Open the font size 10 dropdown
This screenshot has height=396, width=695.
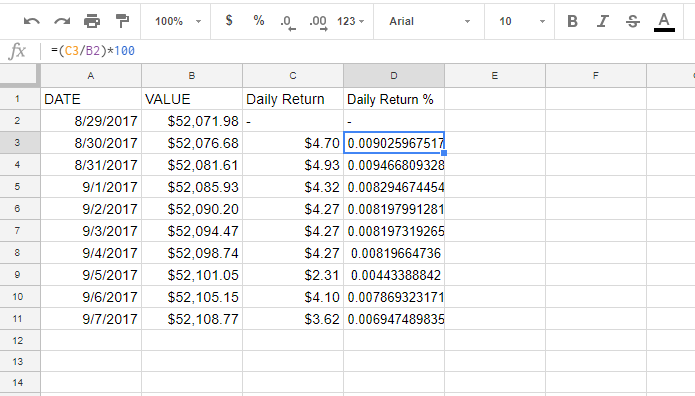[x=521, y=21]
